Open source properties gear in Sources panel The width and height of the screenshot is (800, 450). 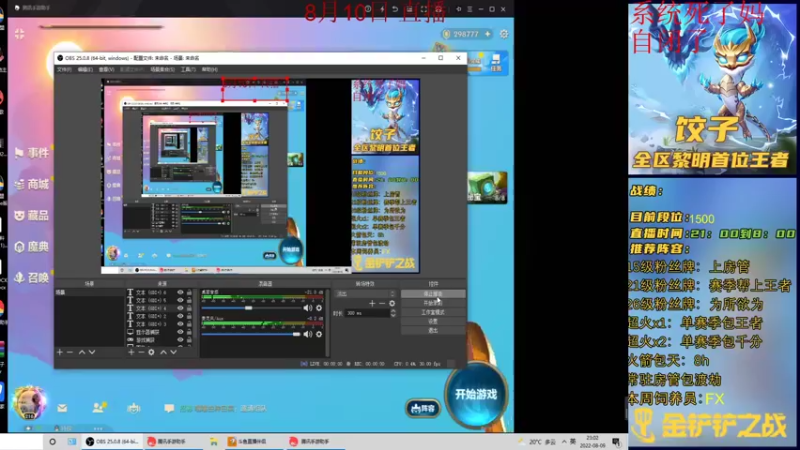pos(152,352)
